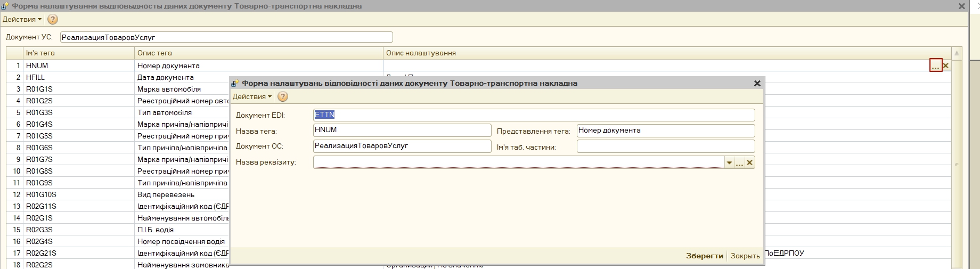Select R02G4S row
This screenshot has height=269, width=980.
pyautogui.click(x=79, y=241)
